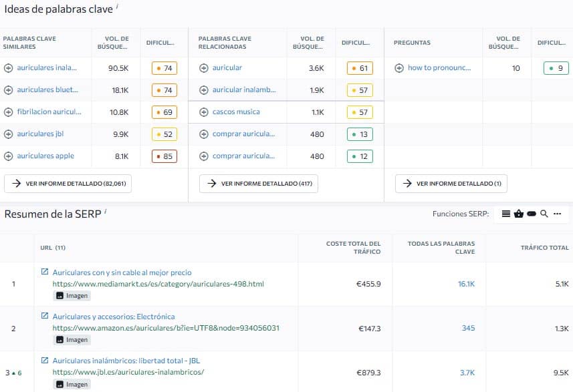Open external link icon for MediaMarkt result

pyautogui.click(x=45, y=272)
